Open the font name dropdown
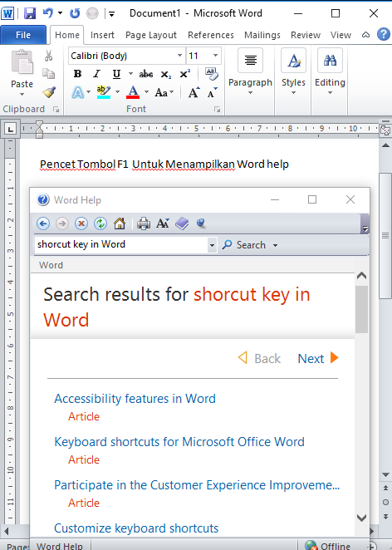392x550 pixels. [179, 56]
